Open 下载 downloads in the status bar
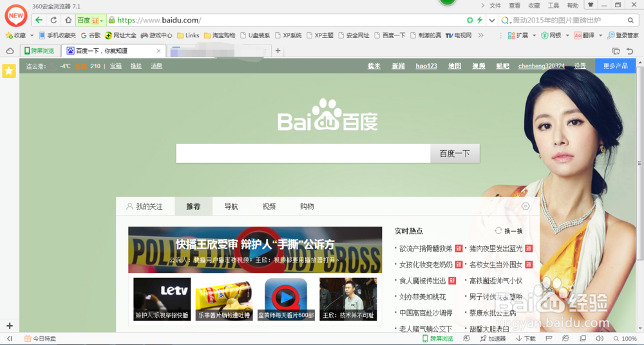Screen dimensions: 644x345 (x=526, y=339)
